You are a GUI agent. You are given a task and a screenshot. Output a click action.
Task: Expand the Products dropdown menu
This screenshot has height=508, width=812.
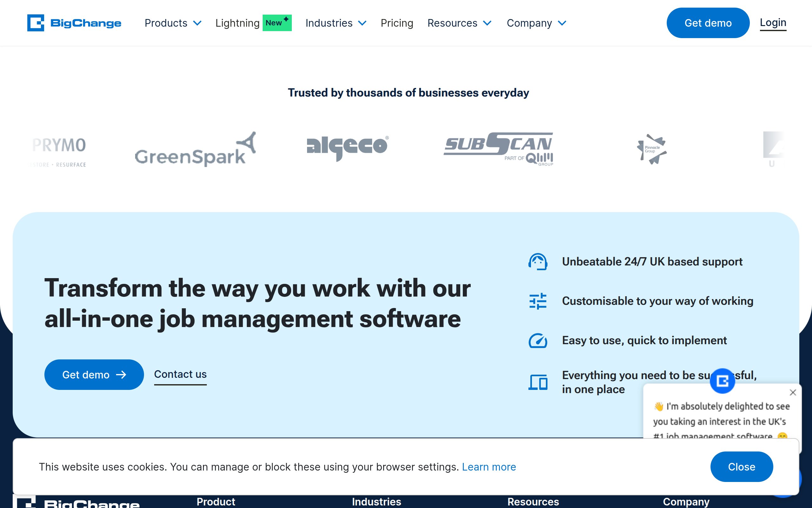click(x=173, y=23)
